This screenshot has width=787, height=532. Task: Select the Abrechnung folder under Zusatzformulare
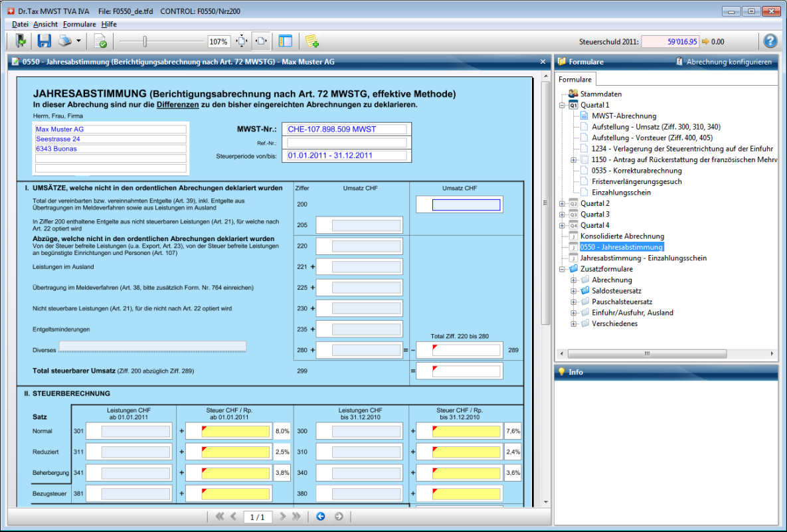click(x=612, y=280)
